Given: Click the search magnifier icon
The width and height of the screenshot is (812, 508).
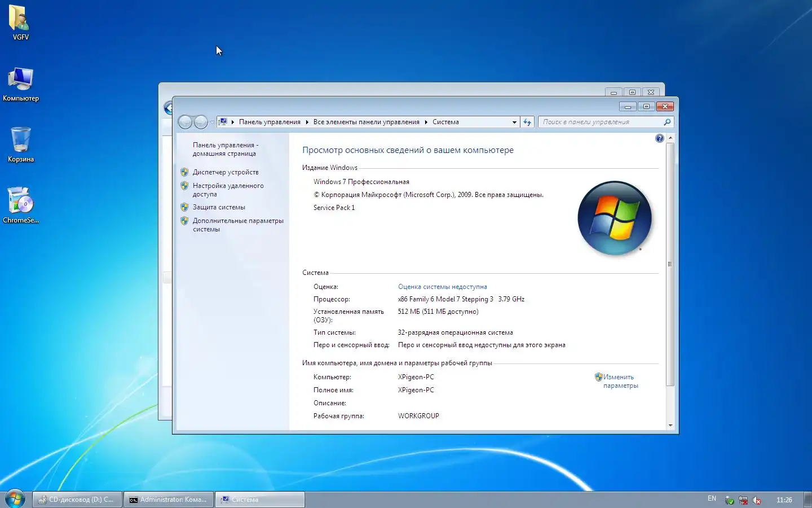Looking at the screenshot, I should click(667, 122).
